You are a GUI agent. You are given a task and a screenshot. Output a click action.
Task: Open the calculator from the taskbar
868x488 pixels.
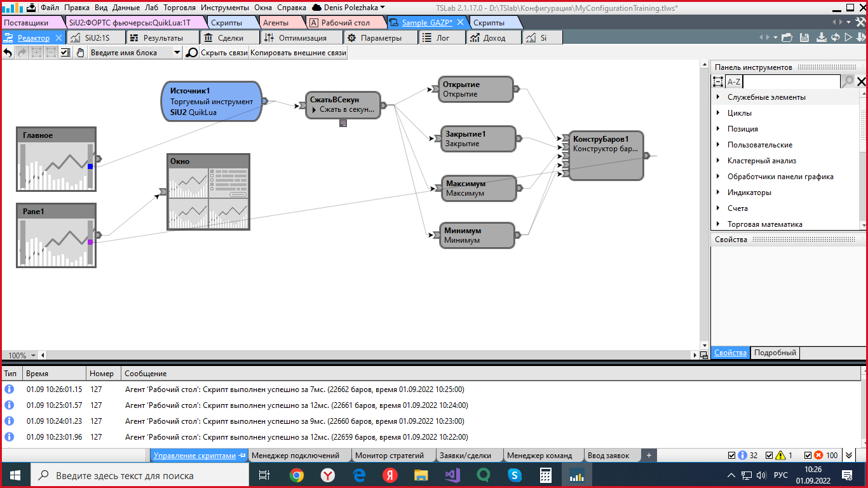tap(545, 475)
